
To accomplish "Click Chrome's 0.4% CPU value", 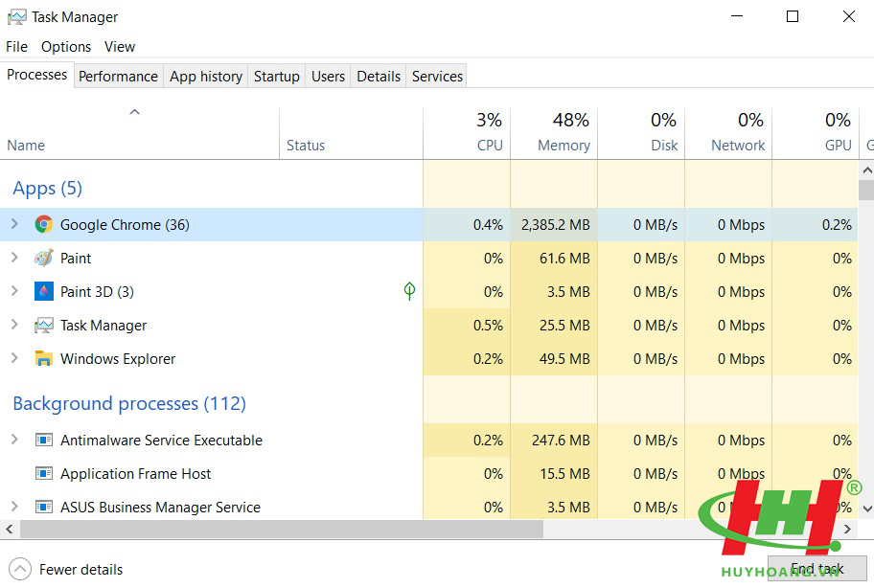I will coord(489,224).
